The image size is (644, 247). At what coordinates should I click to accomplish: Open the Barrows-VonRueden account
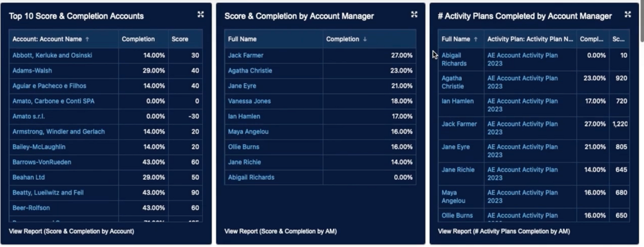tap(42, 162)
